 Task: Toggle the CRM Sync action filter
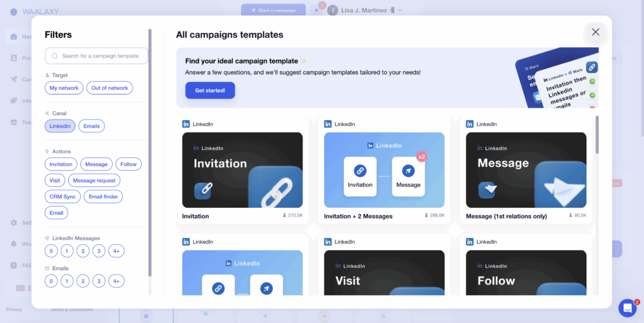click(62, 196)
